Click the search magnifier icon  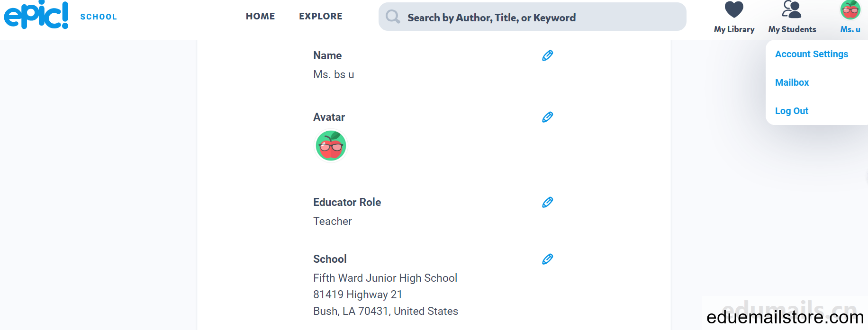[392, 17]
